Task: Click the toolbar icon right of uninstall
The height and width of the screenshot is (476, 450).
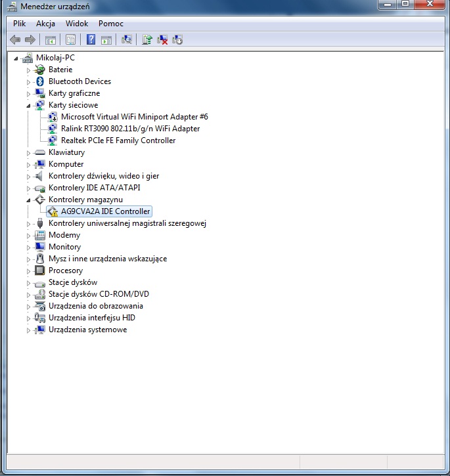Action: (x=177, y=40)
